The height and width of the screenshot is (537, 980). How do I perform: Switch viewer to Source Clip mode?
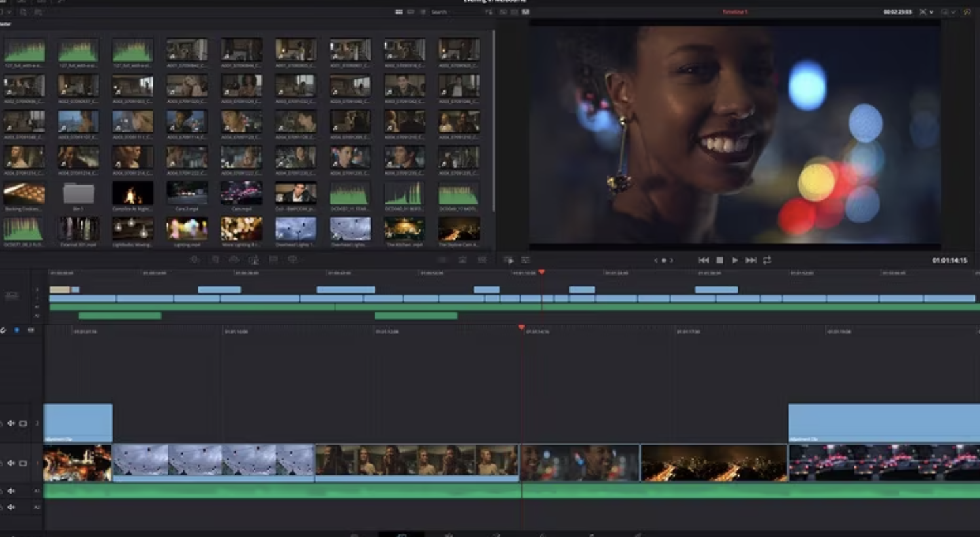click(502, 12)
